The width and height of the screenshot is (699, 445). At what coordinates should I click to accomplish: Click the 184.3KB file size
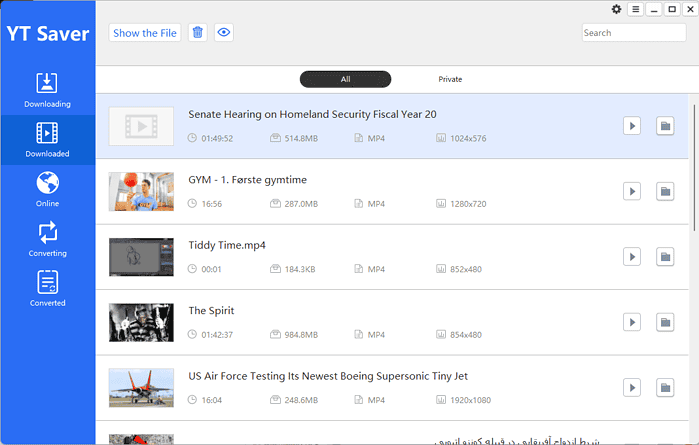tap(300, 269)
